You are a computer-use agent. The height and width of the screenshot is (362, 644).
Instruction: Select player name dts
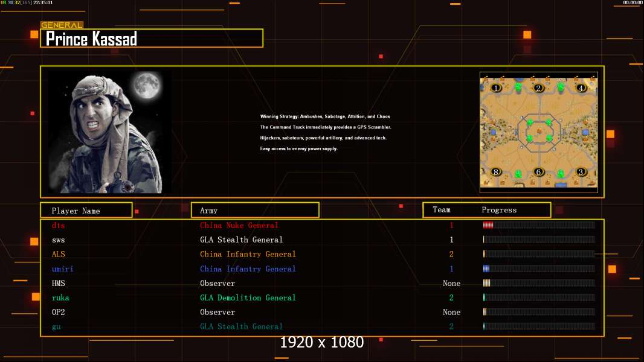pos(59,225)
